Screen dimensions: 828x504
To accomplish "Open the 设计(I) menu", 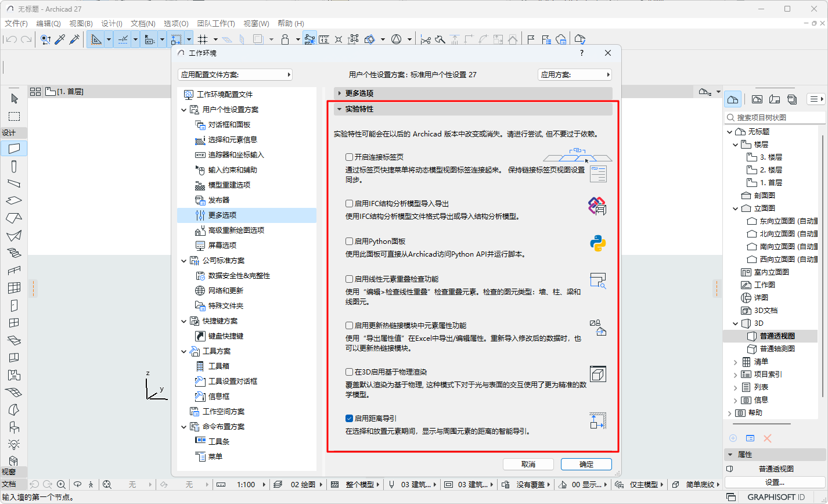I will point(111,24).
